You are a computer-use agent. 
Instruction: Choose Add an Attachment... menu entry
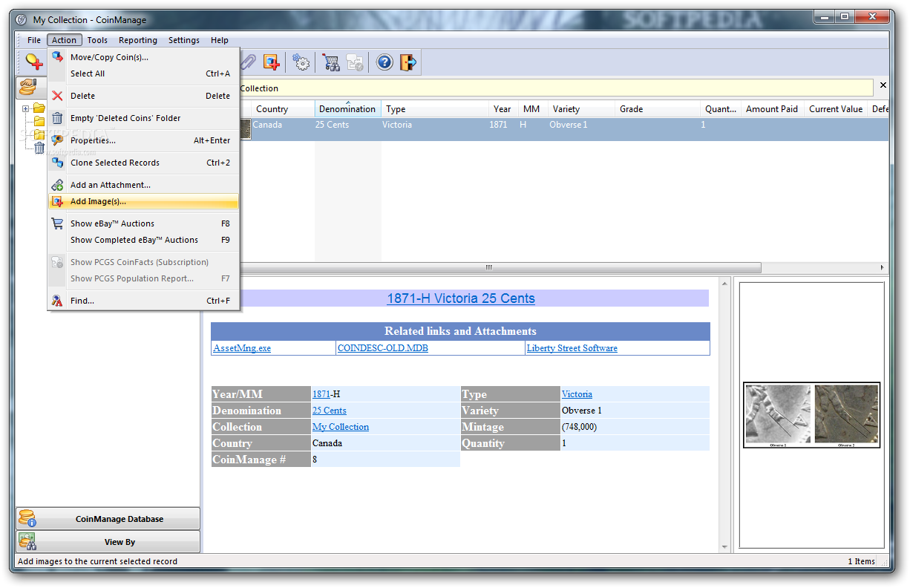143,185
